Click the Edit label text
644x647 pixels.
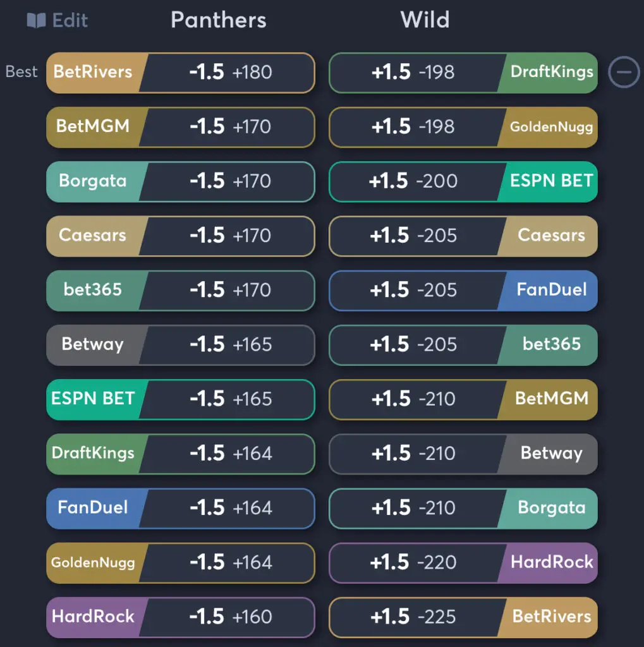[70, 20]
